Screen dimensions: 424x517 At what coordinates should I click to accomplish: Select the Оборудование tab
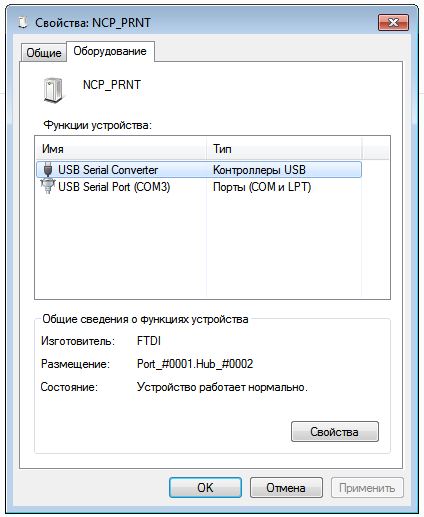click(110, 51)
